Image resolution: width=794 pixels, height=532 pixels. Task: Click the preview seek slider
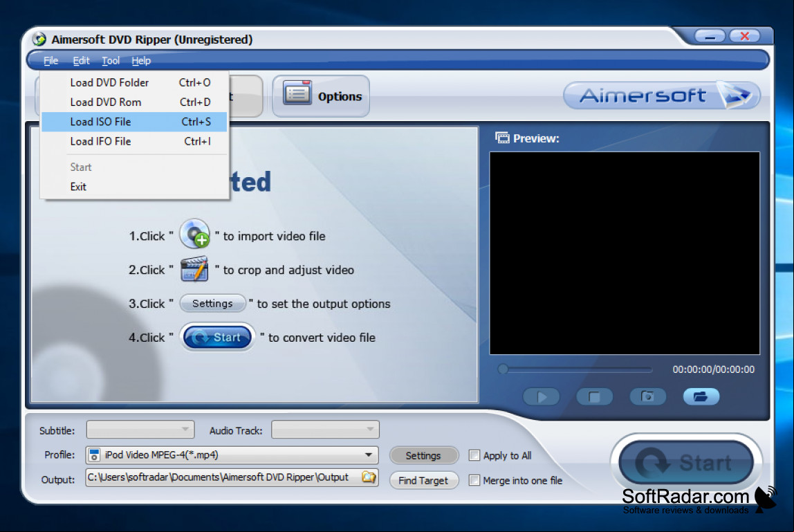pyautogui.click(x=575, y=369)
